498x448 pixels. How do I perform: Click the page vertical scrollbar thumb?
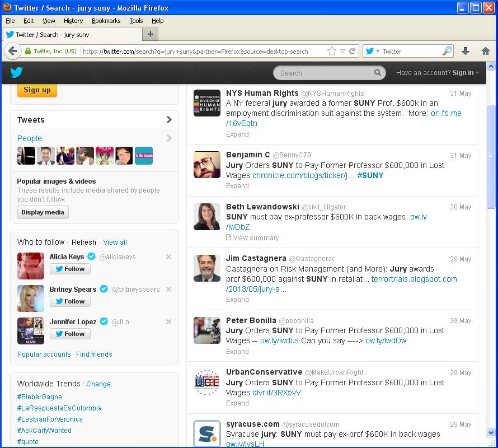click(x=491, y=157)
